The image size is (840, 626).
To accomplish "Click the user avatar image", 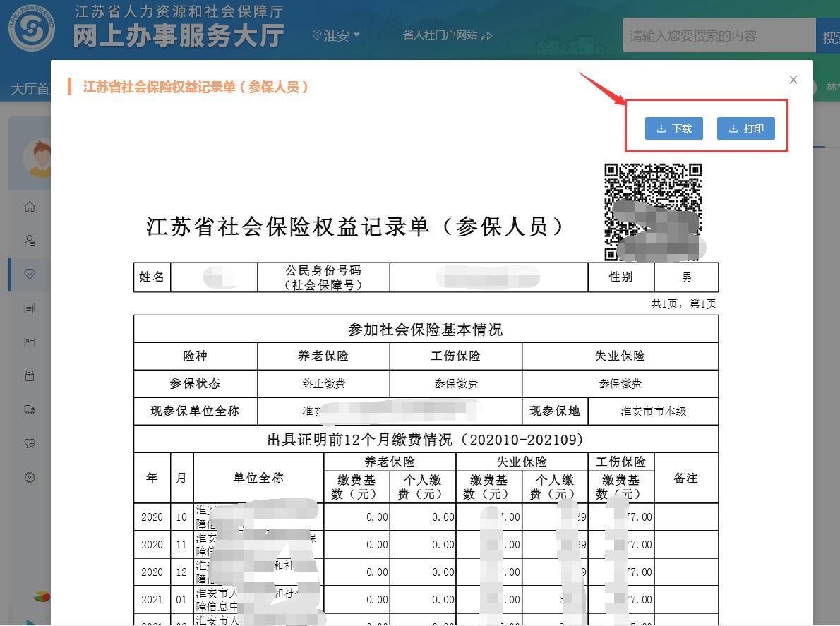I will click(38, 157).
